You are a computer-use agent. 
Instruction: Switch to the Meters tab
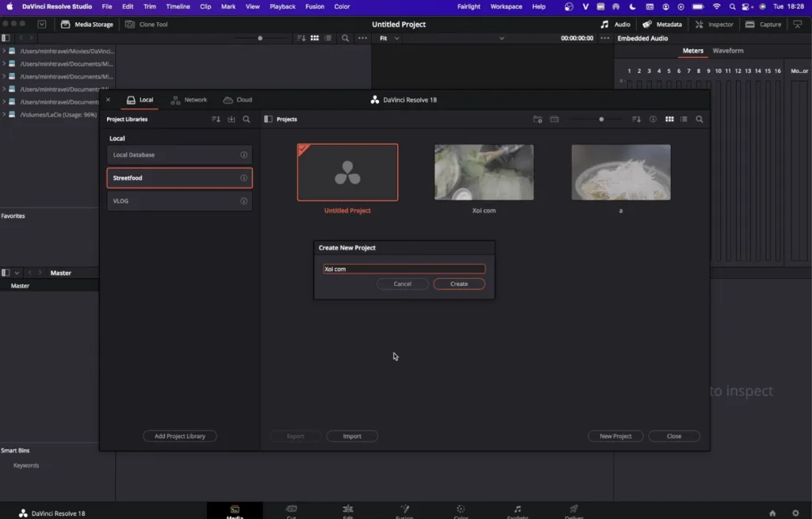(x=692, y=51)
